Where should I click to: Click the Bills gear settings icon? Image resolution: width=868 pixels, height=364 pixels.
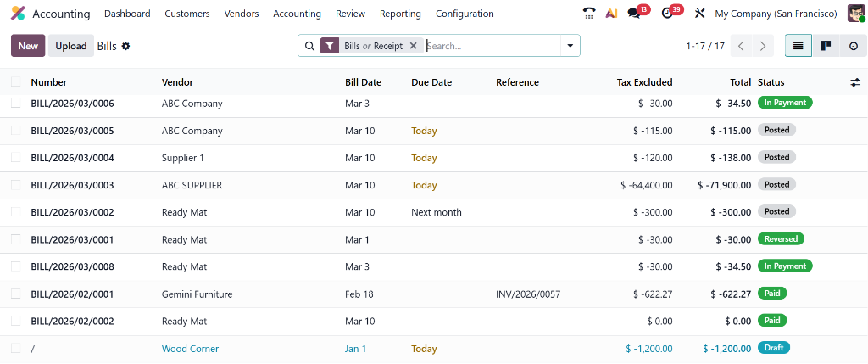coord(126,46)
